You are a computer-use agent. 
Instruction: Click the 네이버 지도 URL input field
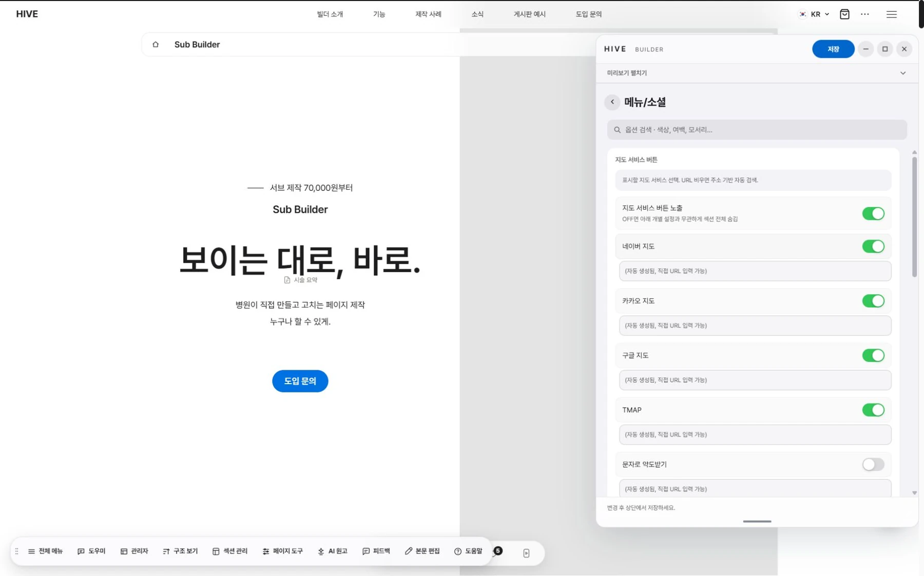tap(755, 271)
